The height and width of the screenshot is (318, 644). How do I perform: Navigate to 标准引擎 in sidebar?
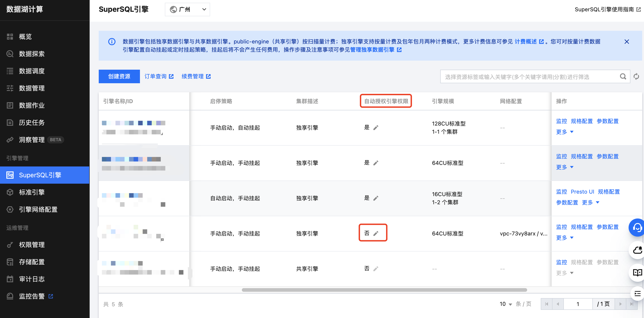point(32,192)
